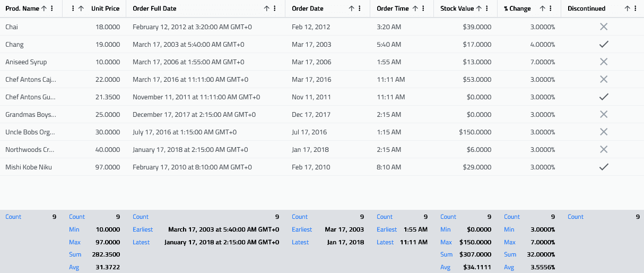Click the Sum 282.3500 summary value
644x273 pixels.
(106, 255)
